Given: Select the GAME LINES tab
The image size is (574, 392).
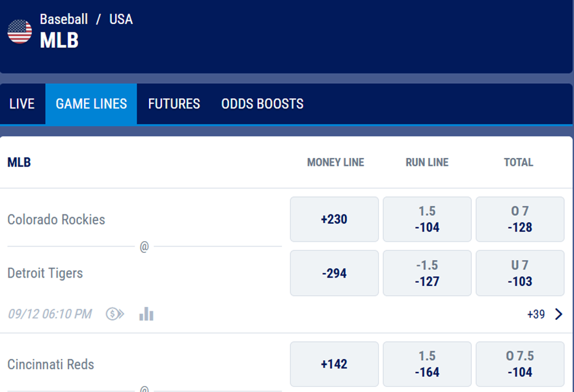Looking at the screenshot, I should click(x=91, y=104).
